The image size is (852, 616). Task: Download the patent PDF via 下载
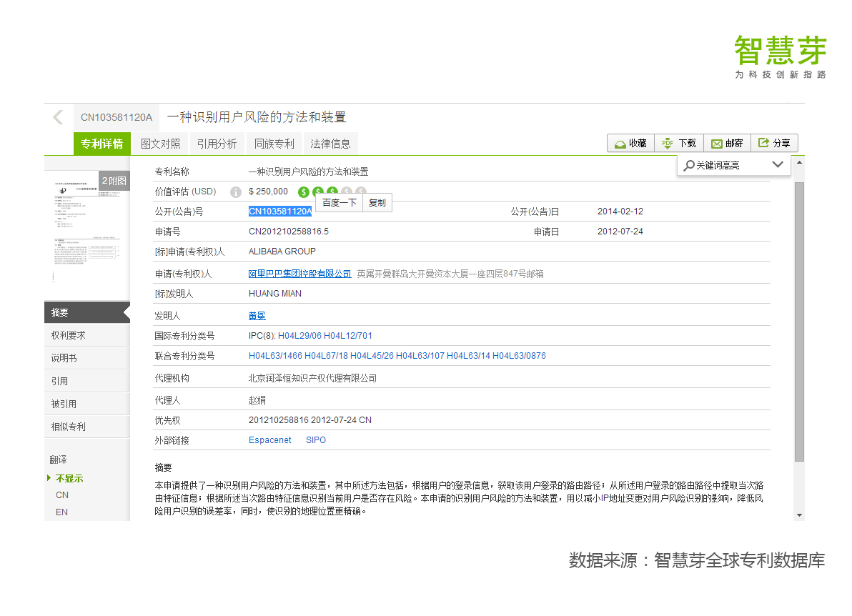(x=679, y=144)
